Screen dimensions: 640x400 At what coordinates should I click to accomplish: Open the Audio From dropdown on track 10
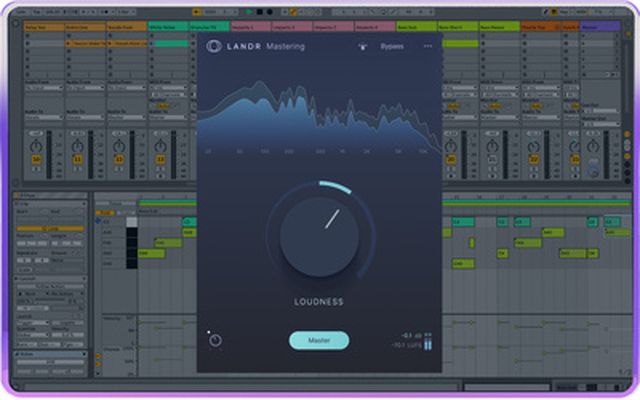(x=44, y=88)
